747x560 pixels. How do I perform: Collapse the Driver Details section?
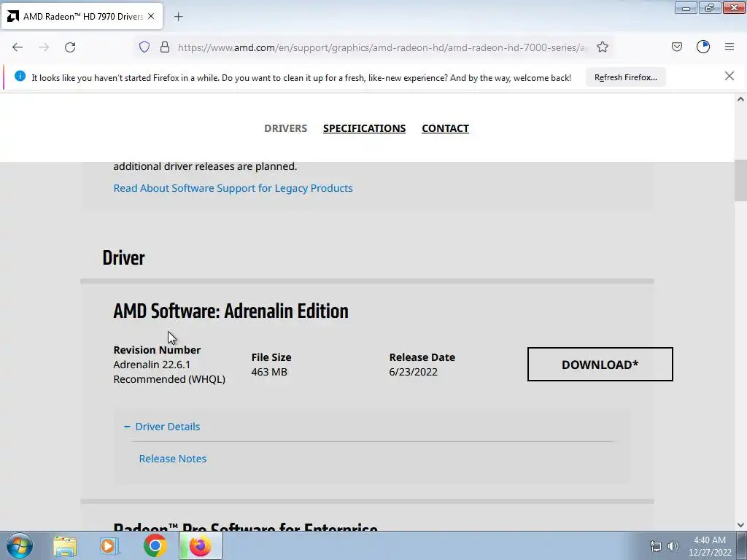[162, 427]
